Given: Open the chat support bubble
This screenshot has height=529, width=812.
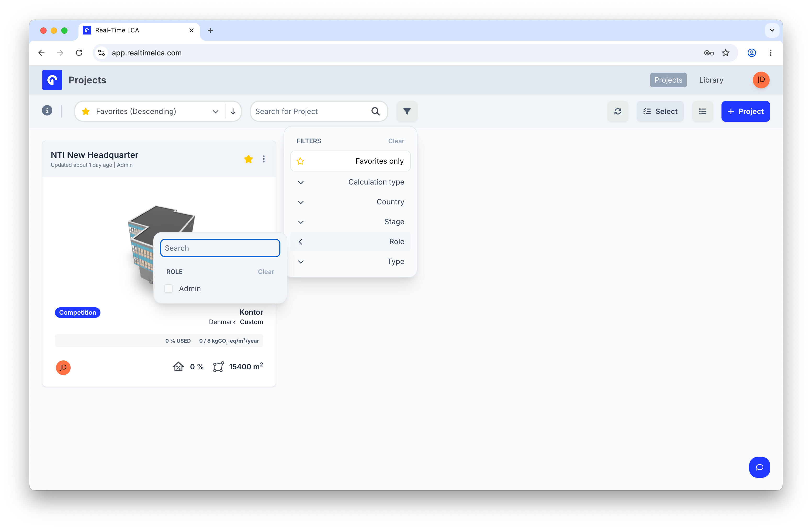Looking at the screenshot, I should coord(759,467).
